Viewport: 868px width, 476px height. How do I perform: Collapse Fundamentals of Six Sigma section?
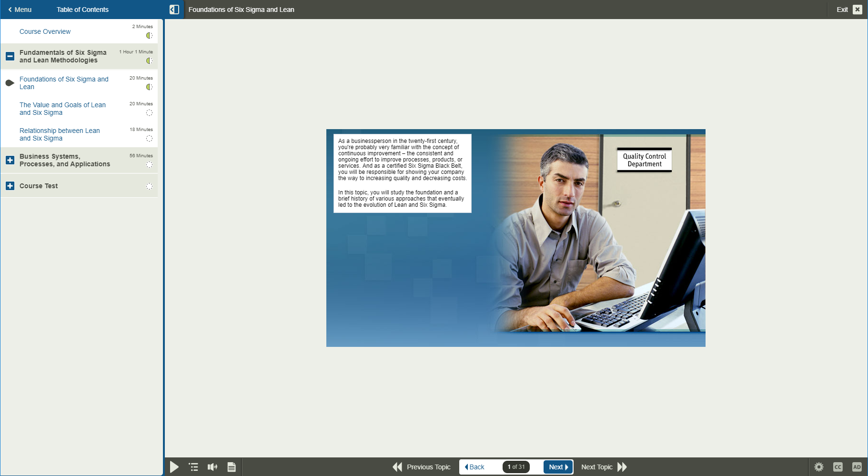[x=10, y=56]
